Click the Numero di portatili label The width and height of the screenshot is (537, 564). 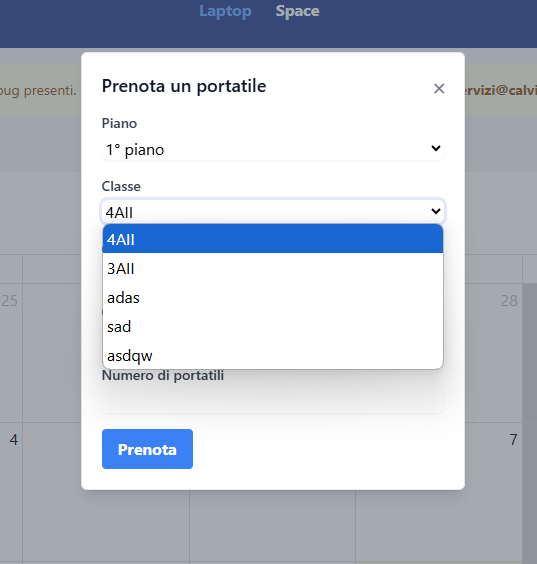[163, 375]
